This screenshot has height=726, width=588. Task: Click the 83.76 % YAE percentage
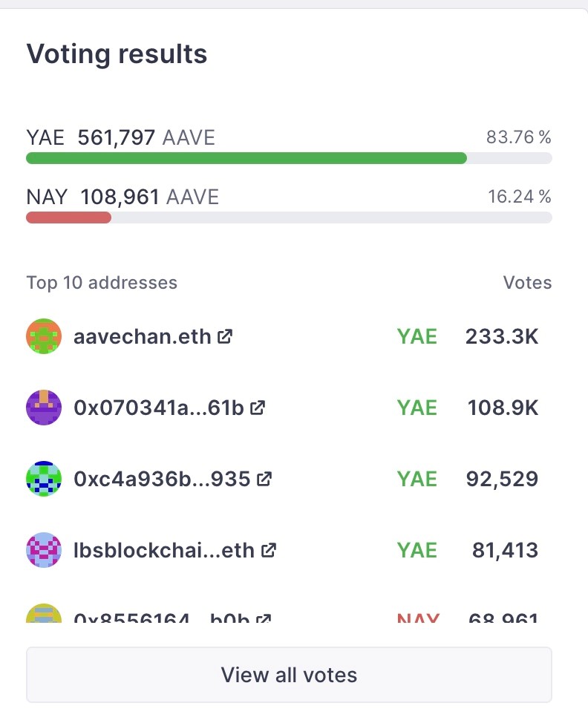pyautogui.click(x=518, y=137)
